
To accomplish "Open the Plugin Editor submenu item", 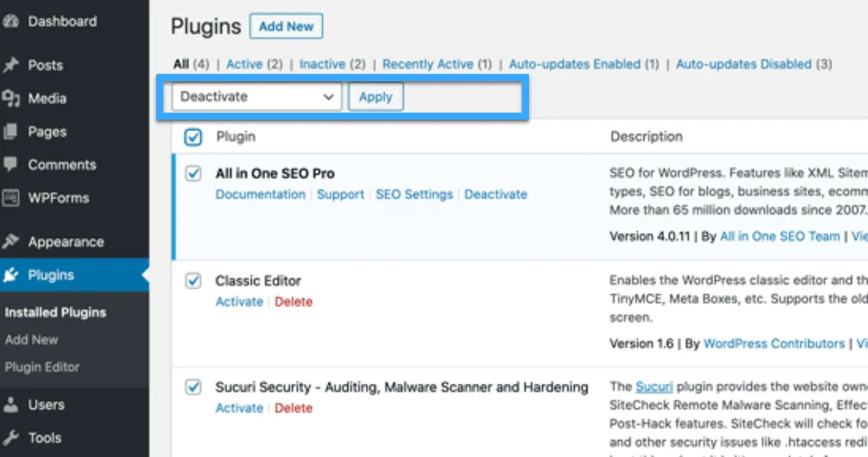I will [x=42, y=367].
